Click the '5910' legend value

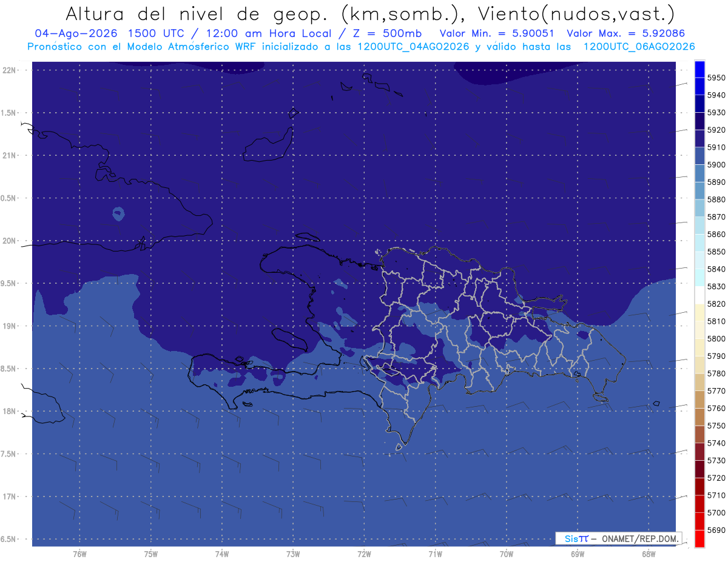click(x=716, y=147)
